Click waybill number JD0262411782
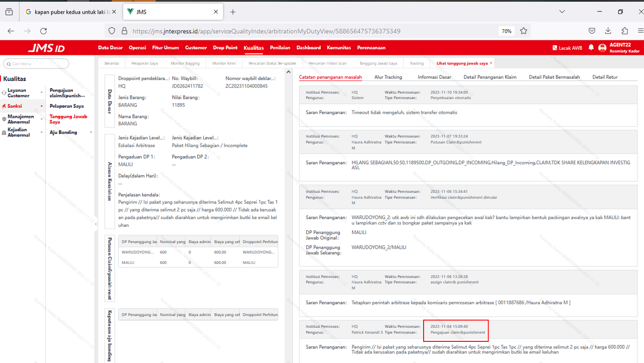Screen dimensions: 644x363 [187, 86]
